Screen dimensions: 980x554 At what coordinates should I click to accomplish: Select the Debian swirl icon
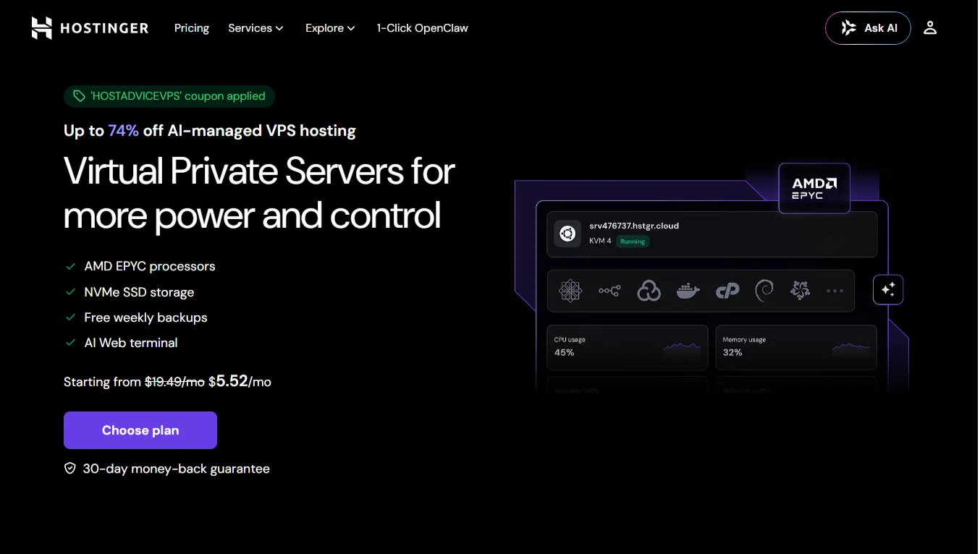coord(764,291)
